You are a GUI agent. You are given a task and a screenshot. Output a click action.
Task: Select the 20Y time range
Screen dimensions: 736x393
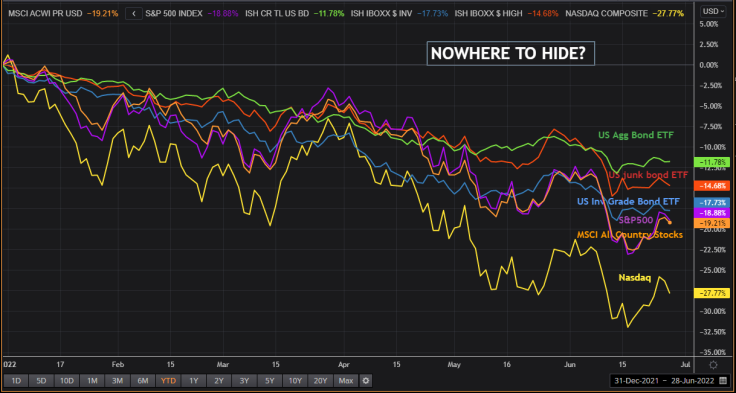point(322,380)
